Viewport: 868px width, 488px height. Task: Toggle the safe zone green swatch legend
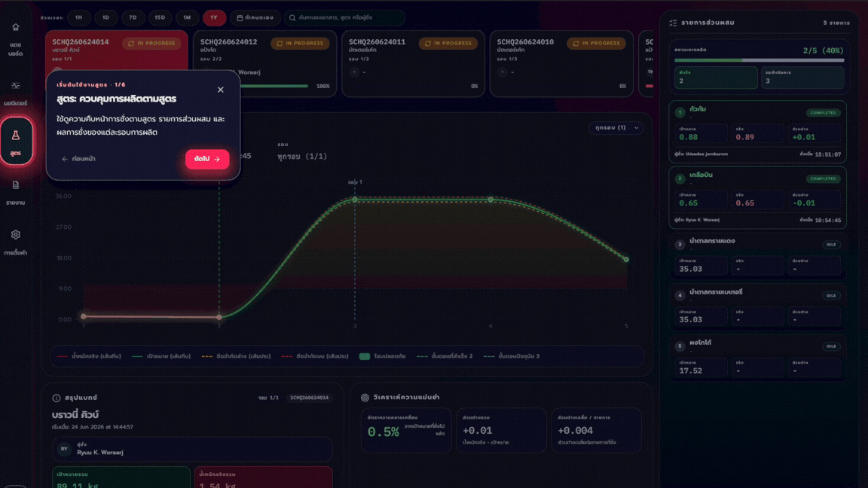click(382, 356)
